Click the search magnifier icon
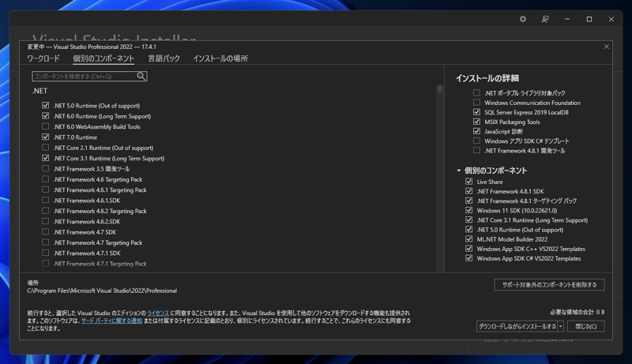 point(141,76)
